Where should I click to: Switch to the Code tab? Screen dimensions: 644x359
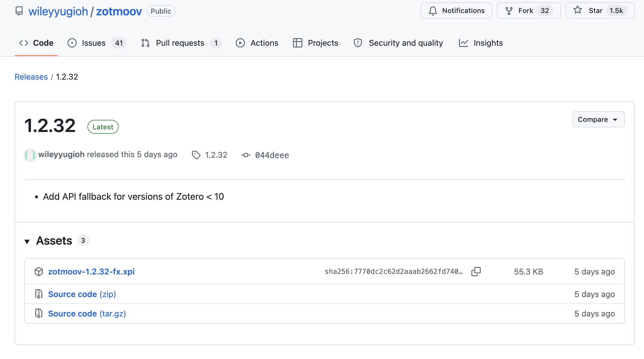[x=36, y=43]
